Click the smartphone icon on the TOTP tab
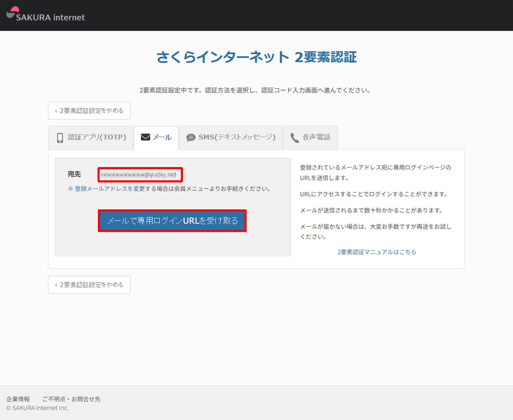Screen dimensions: 513x420 point(60,138)
